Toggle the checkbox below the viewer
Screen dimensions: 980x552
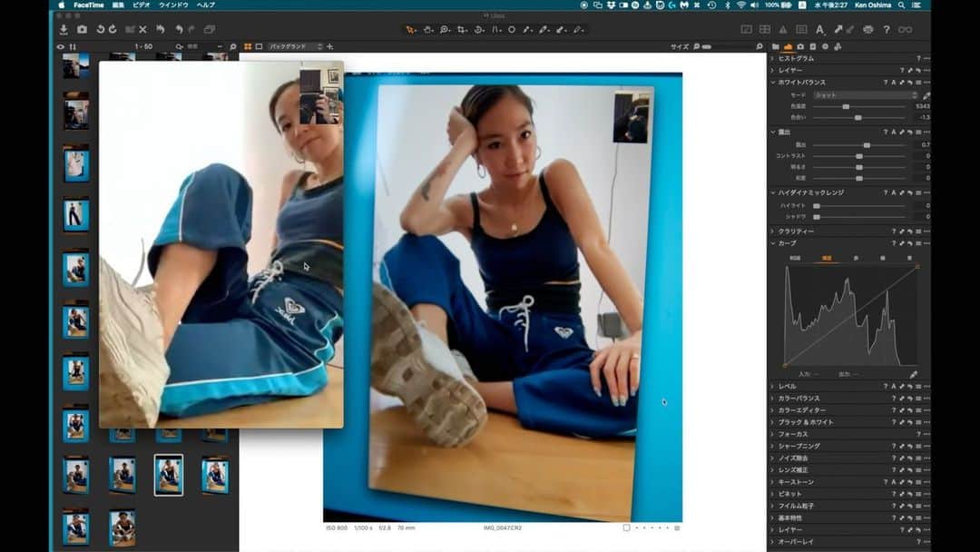coord(626,527)
